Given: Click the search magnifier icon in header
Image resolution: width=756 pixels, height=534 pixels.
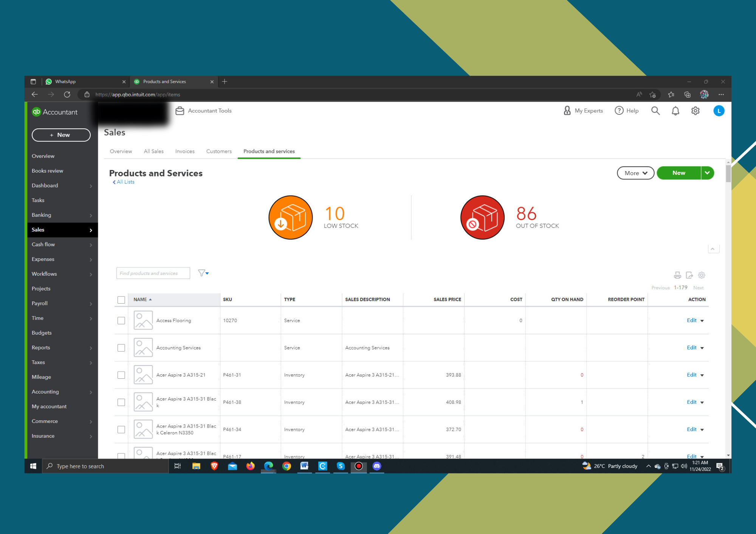Looking at the screenshot, I should 655,111.
